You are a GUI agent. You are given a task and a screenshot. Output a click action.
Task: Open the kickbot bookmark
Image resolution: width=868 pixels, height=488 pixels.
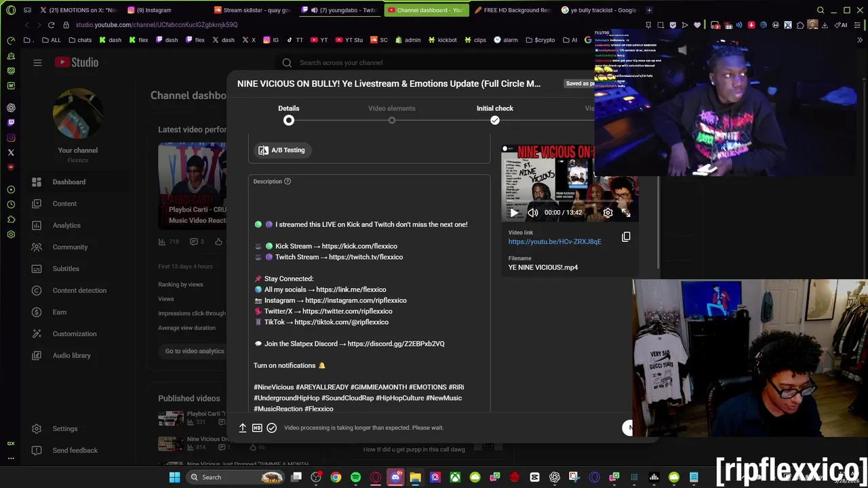click(x=443, y=40)
